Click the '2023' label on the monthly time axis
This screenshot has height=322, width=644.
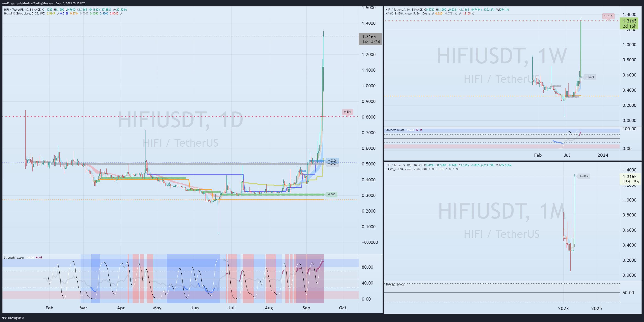(x=563, y=308)
